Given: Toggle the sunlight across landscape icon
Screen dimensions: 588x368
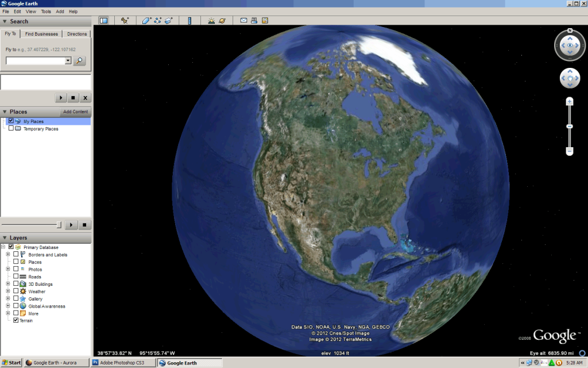Looking at the screenshot, I should (x=211, y=21).
